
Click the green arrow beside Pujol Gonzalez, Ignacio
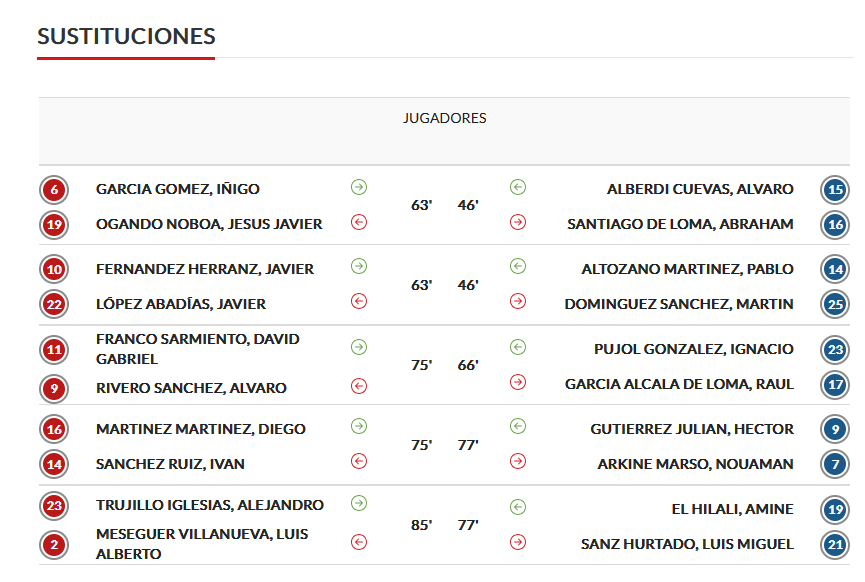click(517, 347)
